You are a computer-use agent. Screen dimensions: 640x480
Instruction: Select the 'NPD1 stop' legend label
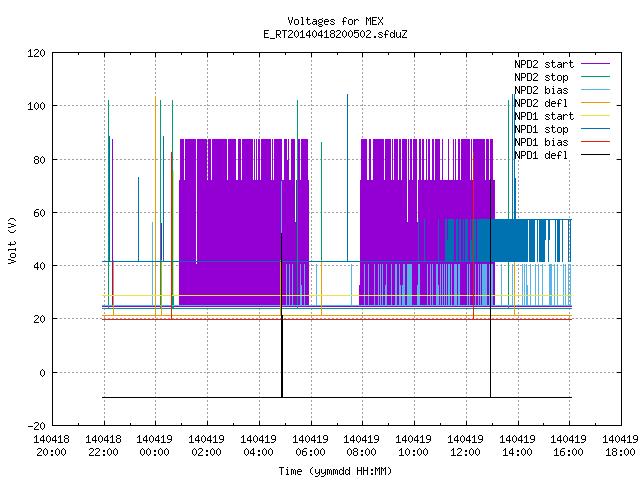coord(541,129)
